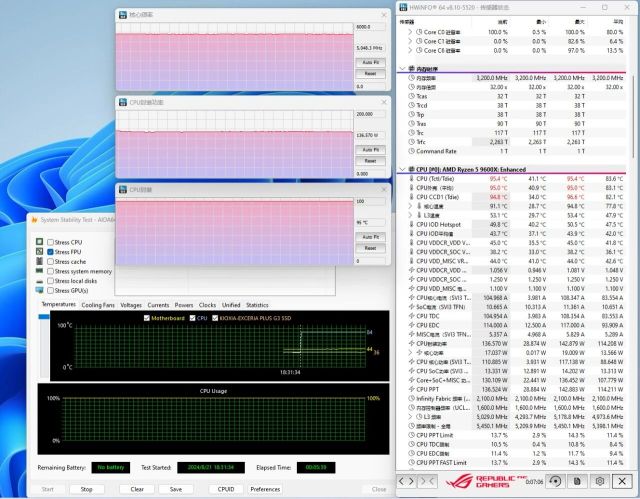This screenshot has width=640, height=499.
Task: Click the collapse arrows icon in HWiNFO footer
Action: (x=427, y=481)
